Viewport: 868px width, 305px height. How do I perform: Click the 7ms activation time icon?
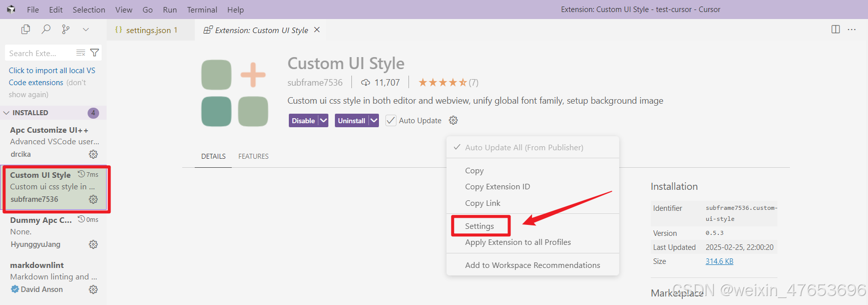pos(81,174)
